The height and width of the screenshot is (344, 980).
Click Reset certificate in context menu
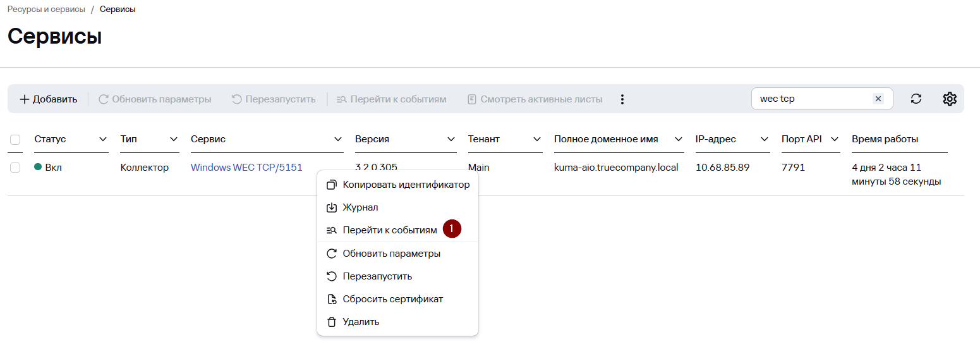click(x=392, y=299)
